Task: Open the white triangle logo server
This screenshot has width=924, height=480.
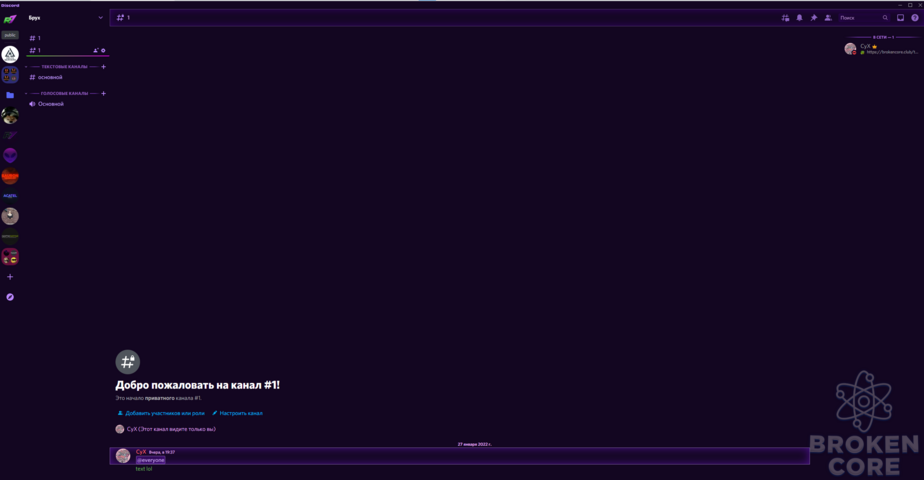Action: [10, 54]
